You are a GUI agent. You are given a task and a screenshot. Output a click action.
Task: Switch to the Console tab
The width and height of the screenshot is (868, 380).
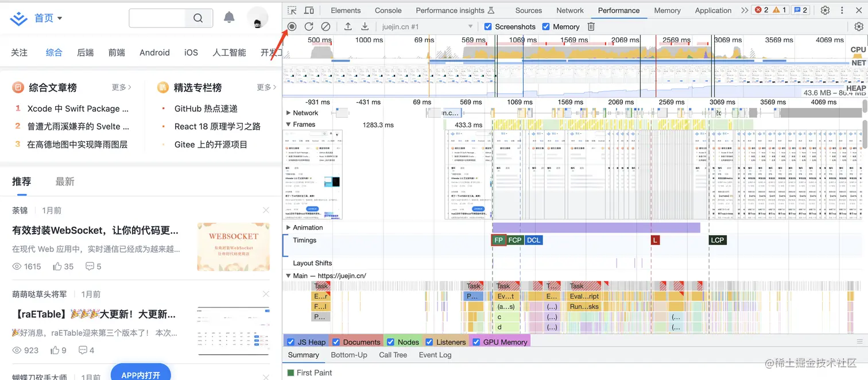point(388,10)
